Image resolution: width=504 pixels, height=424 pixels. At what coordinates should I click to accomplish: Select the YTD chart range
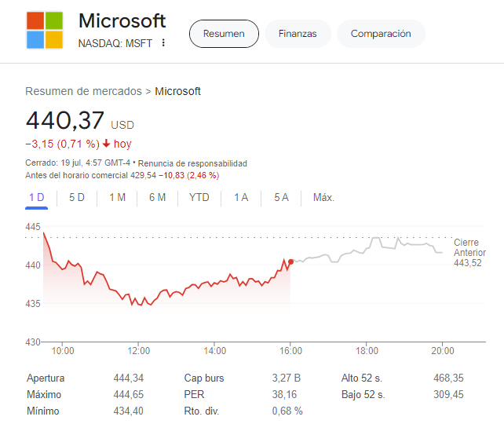[x=199, y=197]
